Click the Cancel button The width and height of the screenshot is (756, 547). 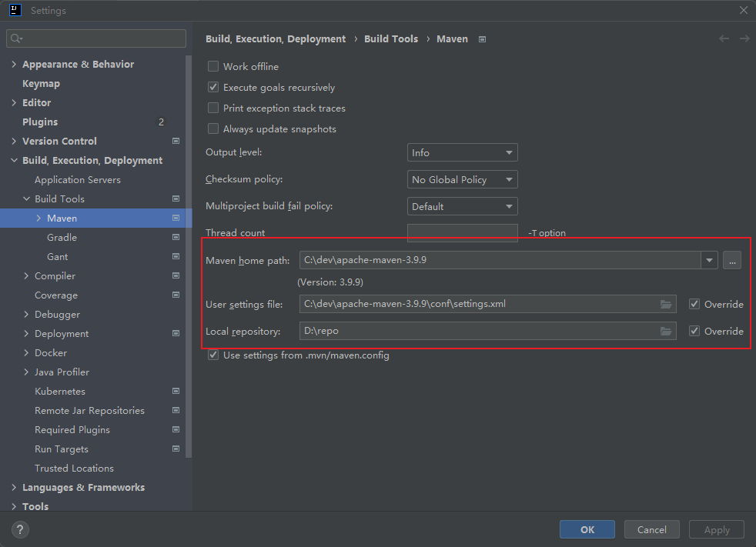point(652,529)
